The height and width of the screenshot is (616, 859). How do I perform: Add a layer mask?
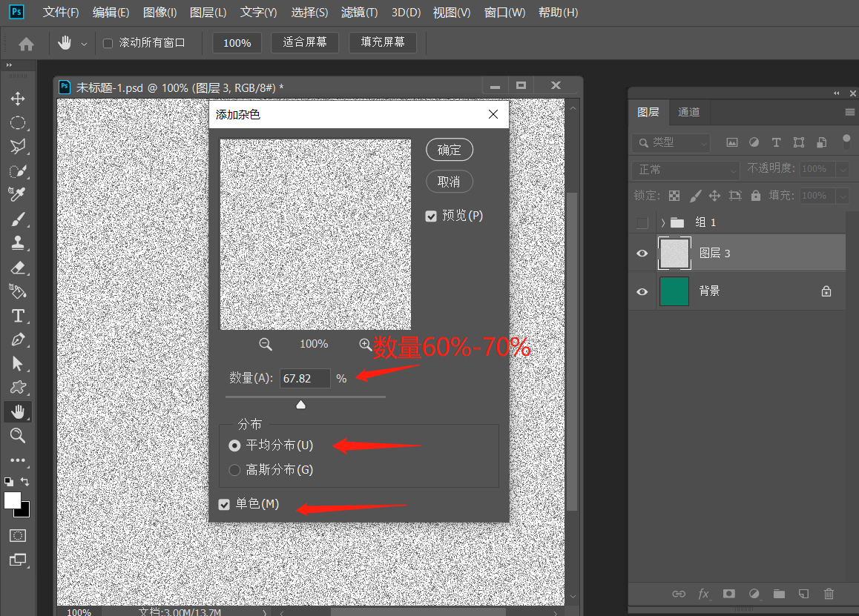728,594
